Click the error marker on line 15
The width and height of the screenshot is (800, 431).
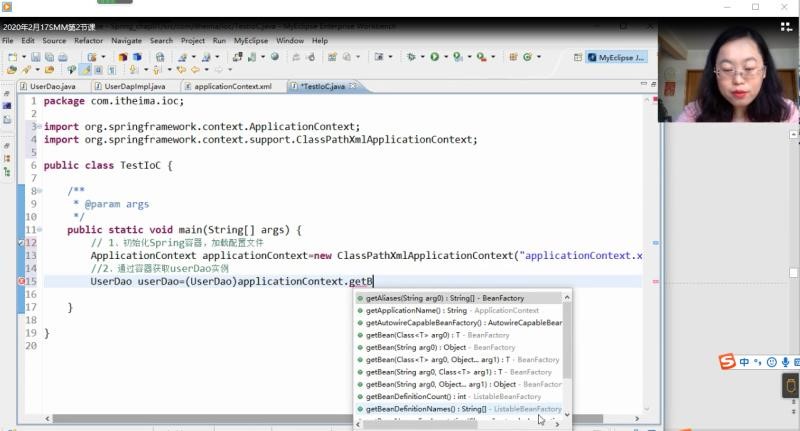(21, 281)
